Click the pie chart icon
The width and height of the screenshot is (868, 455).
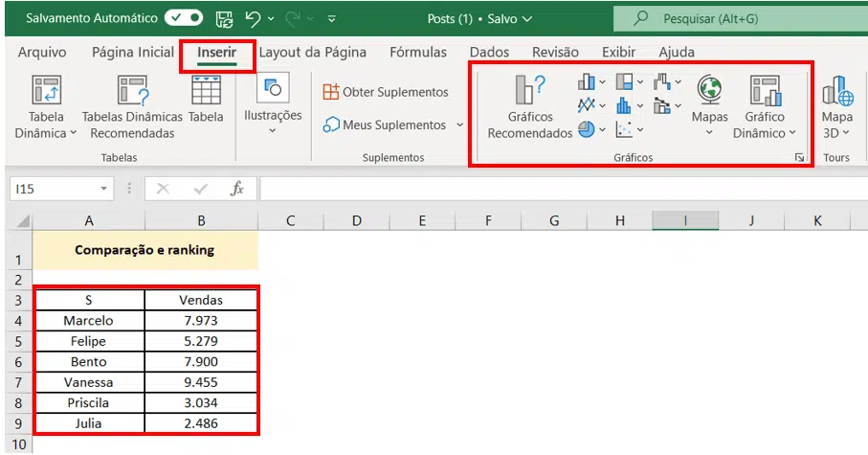point(587,129)
